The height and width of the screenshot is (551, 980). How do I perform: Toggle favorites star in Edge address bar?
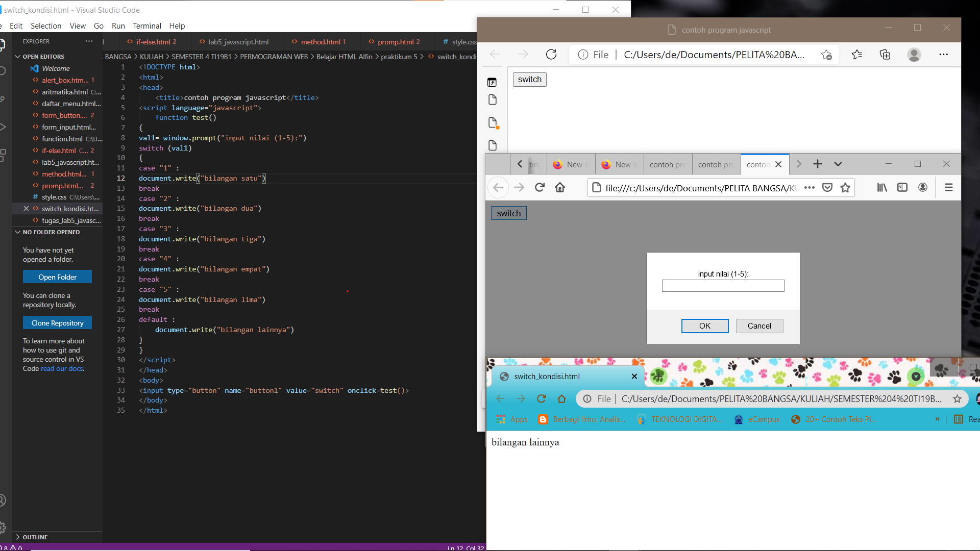tap(827, 55)
